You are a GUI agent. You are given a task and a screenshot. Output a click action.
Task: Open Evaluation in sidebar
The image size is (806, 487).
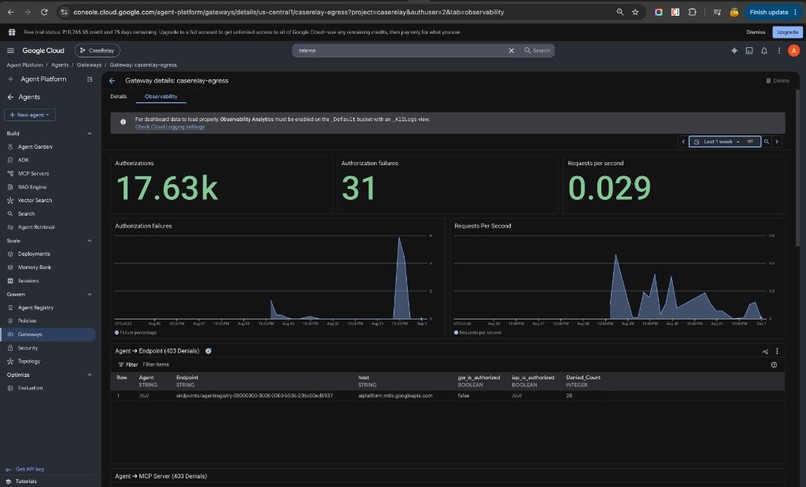(x=30, y=388)
